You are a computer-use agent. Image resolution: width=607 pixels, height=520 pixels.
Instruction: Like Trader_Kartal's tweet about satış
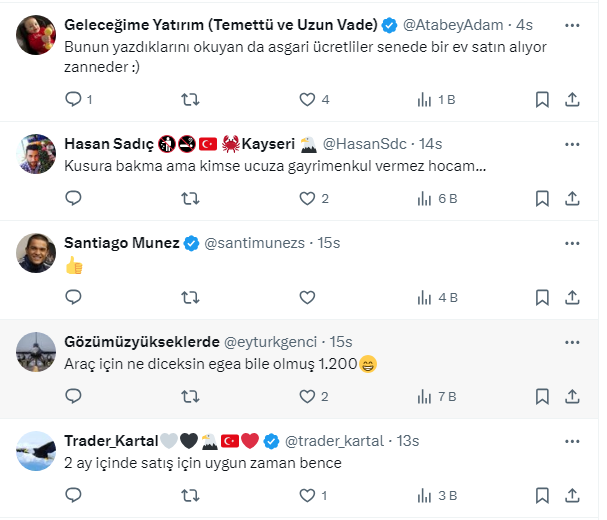pos(308,495)
